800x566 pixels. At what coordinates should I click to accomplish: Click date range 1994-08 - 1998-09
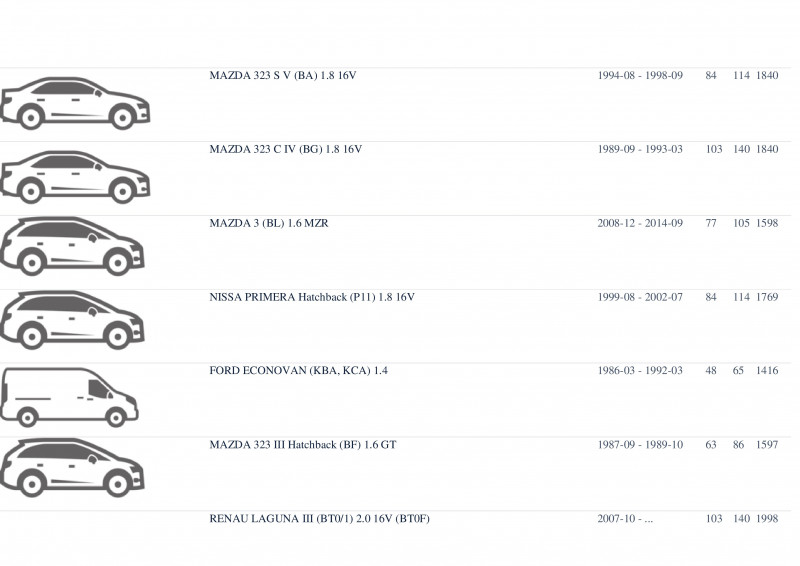[x=640, y=76]
